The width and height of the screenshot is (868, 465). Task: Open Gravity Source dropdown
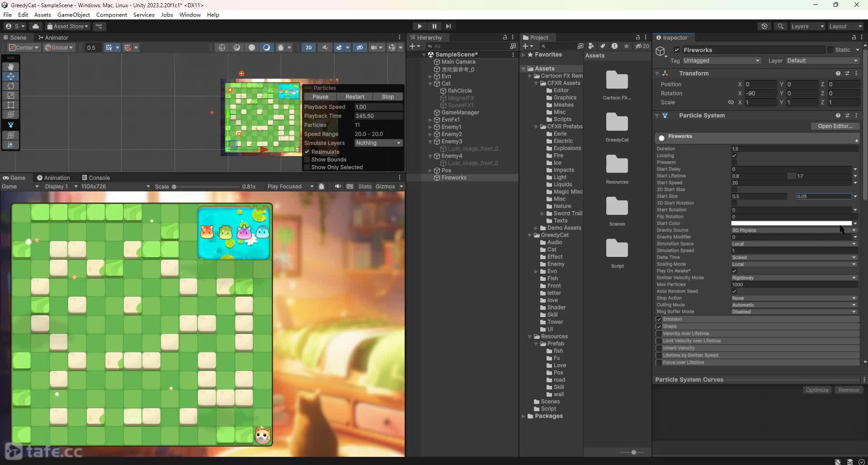793,230
